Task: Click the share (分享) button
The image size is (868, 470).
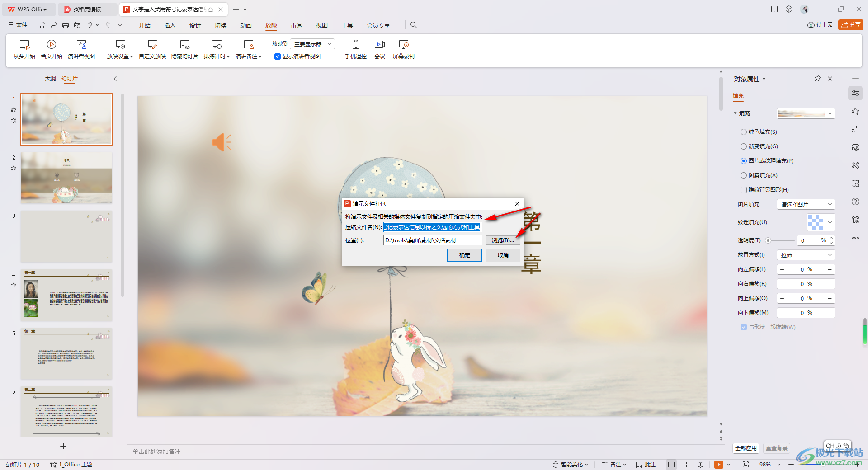Action: (x=851, y=25)
